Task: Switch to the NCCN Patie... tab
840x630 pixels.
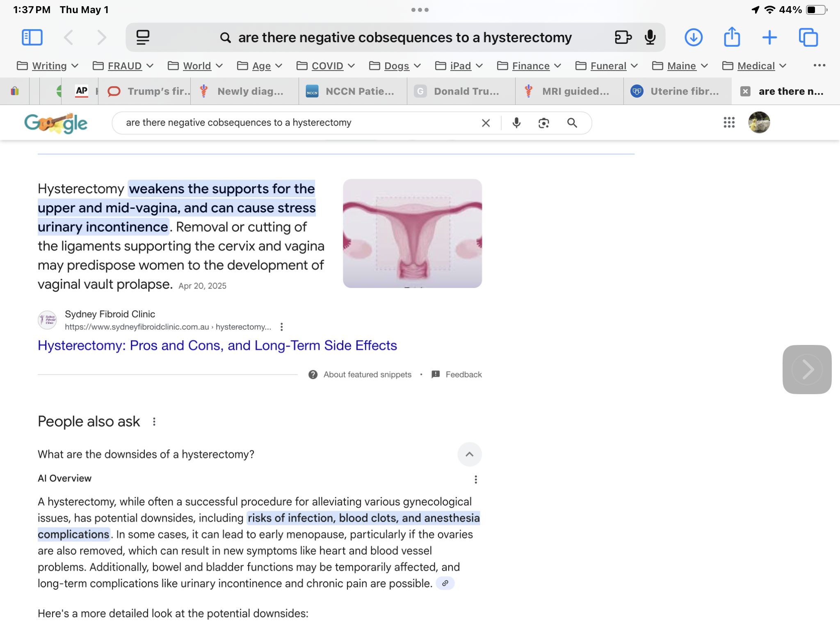Action: pyautogui.click(x=353, y=91)
